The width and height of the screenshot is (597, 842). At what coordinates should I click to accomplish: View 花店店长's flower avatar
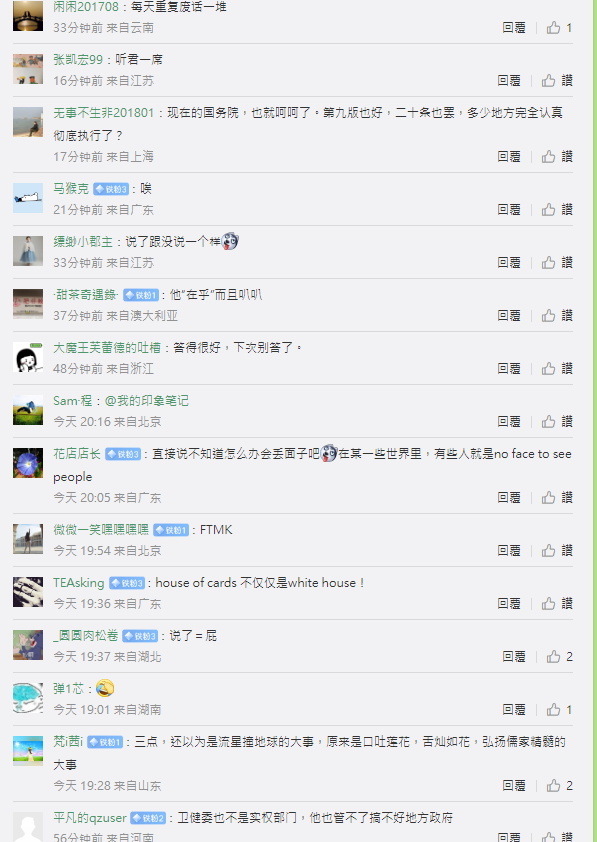click(x=28, y=463)
